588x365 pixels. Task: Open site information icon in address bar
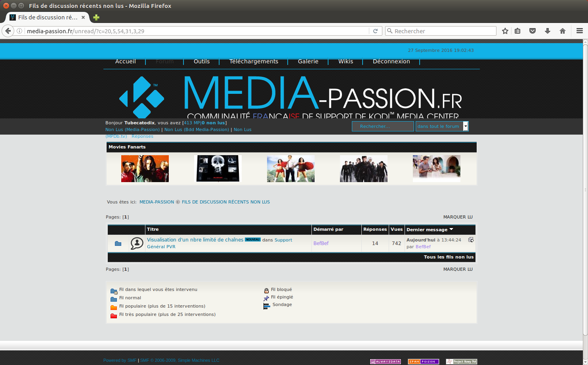click(x=19, y=31)
